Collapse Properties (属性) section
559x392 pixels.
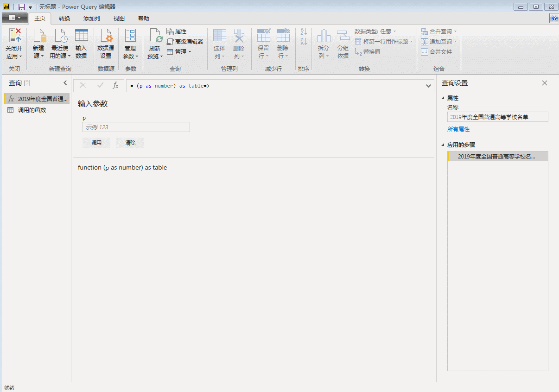point(443,98)
